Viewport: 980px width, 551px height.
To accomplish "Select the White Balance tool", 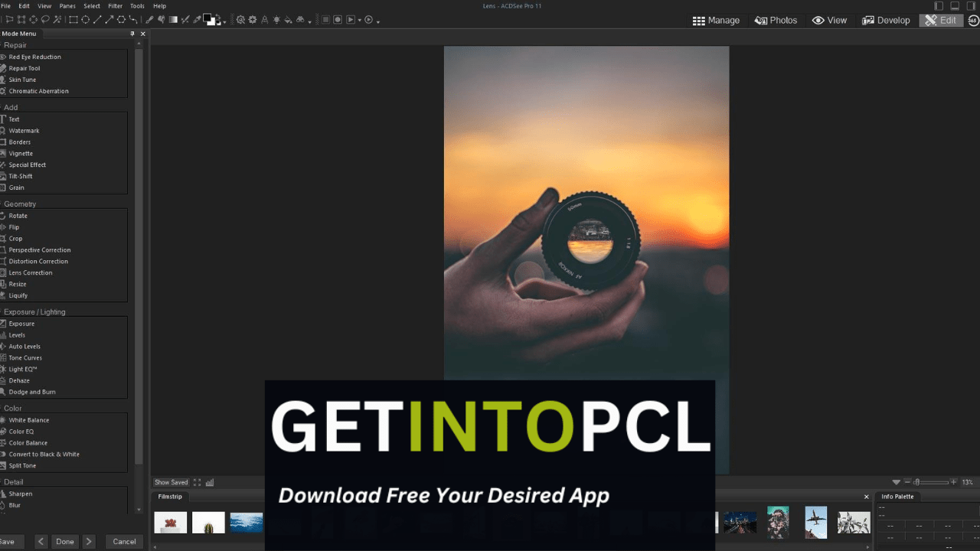I will pos(28,419).
